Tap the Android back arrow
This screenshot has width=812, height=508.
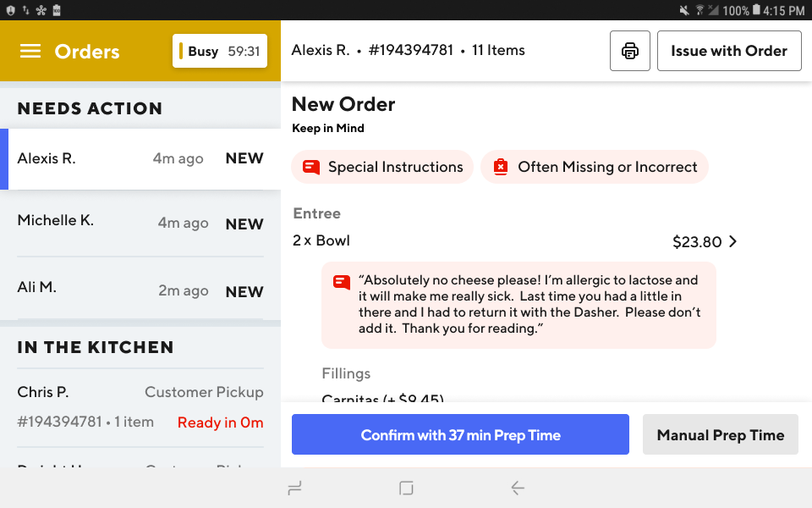(x=518, y=488)
